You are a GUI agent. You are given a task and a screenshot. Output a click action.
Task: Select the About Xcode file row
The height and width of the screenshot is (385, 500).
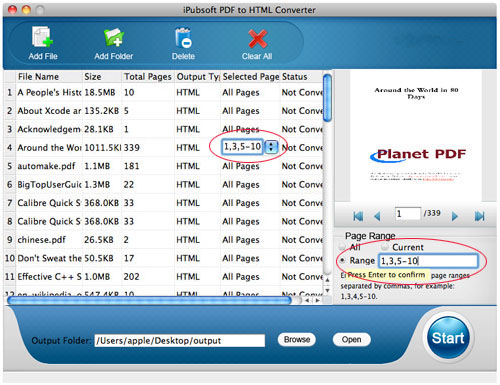[x=163, y=111]
